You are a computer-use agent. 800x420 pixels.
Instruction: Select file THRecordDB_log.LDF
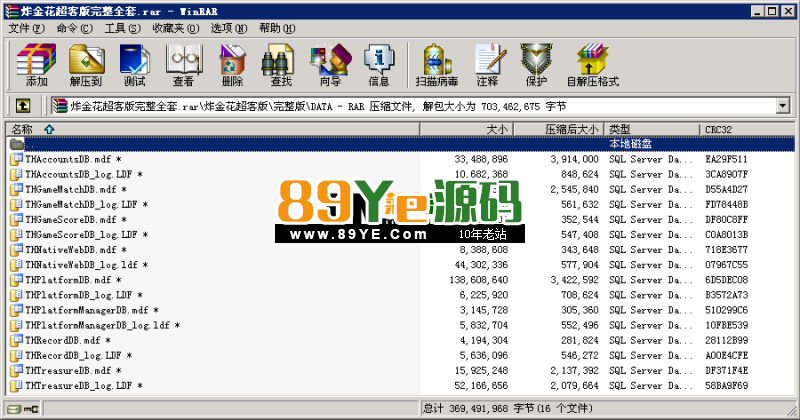(79, 356)
